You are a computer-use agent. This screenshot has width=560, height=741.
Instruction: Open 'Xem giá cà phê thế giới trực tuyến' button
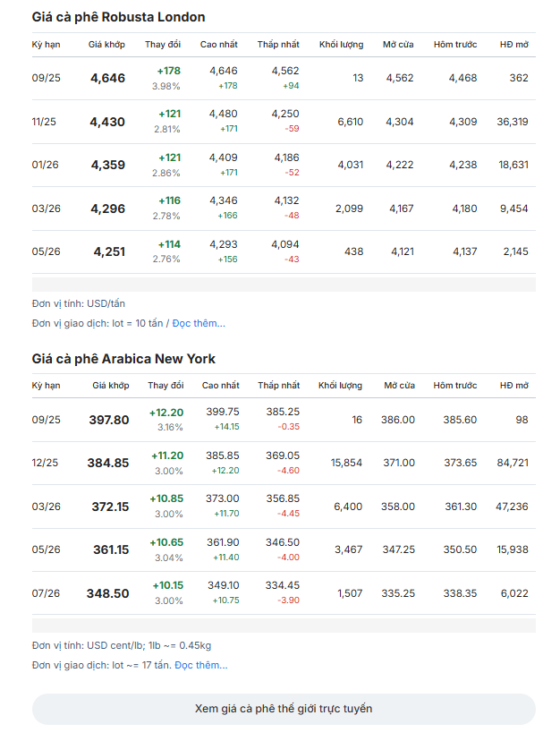[x=284, y=709]
